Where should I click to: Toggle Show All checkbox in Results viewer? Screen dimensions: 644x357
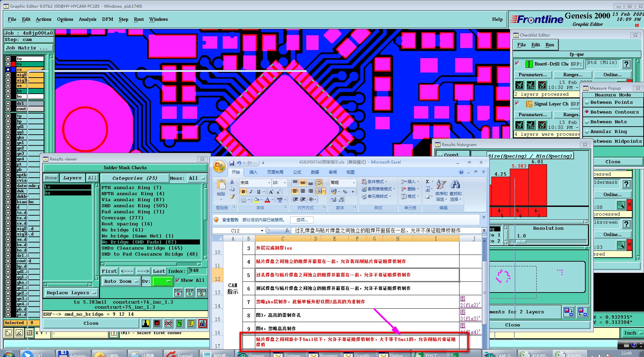coord(178,280)
